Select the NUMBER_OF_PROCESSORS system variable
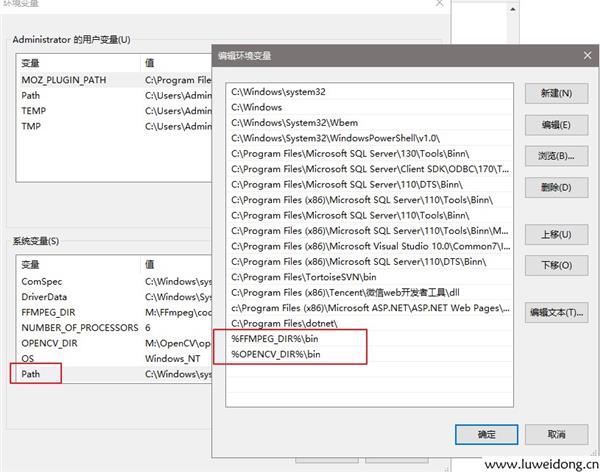The height and width of the screenshot is (472, 600). (79, 327)
